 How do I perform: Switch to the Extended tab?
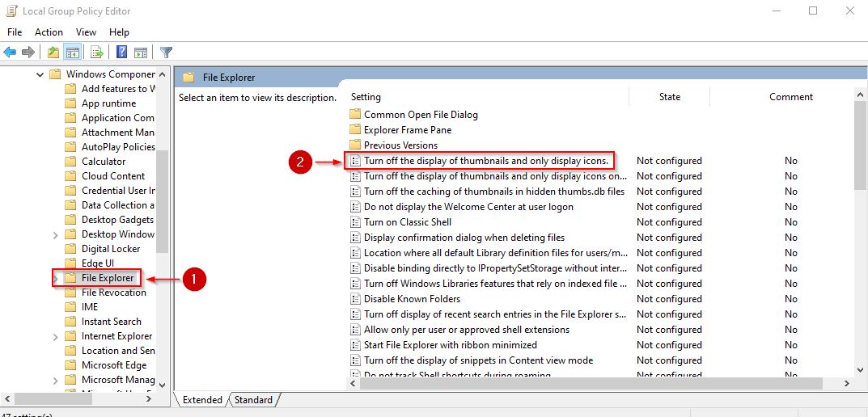[202, 400]
